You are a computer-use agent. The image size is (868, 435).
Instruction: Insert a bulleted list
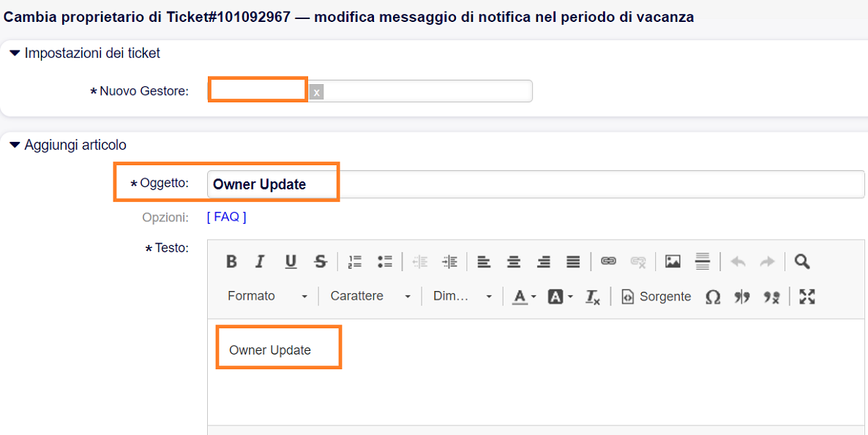click(x=385, y=262)
